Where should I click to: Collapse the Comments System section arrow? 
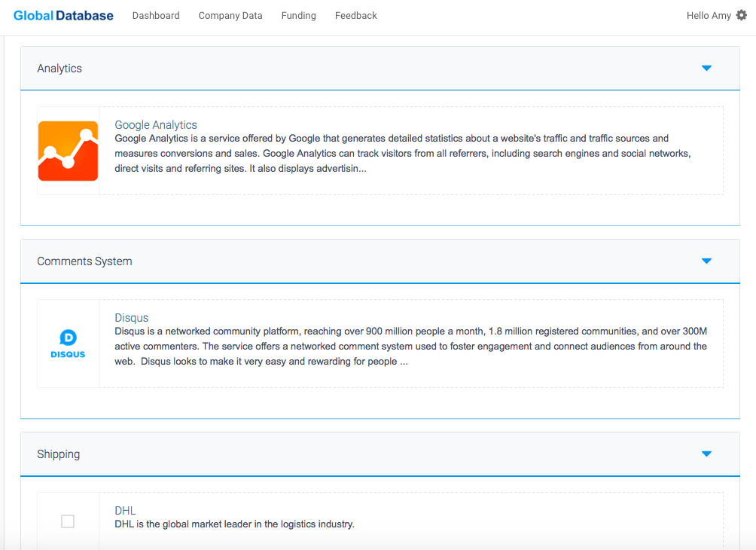(x=706, y=261)
